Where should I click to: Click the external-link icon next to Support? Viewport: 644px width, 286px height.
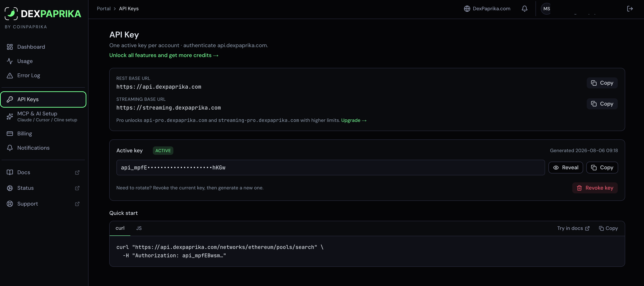77,204
